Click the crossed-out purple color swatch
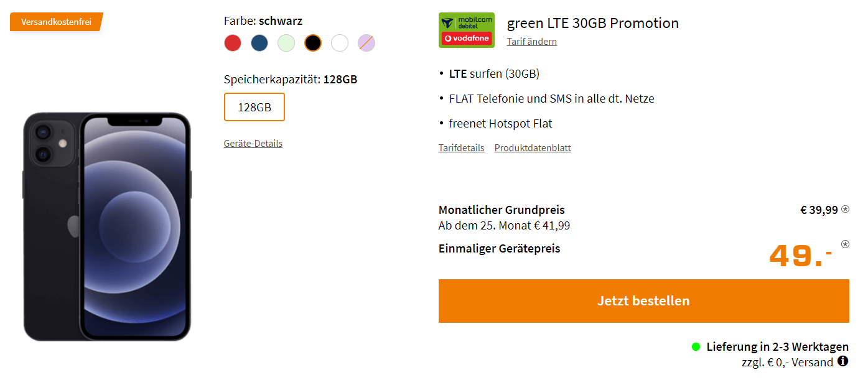This screenshot has height=380, width=868. point(366,43)
